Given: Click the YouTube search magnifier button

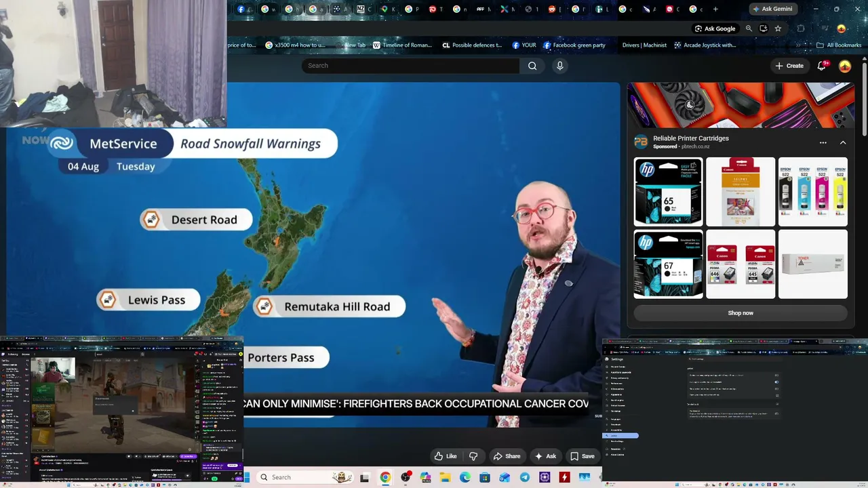Looking at the screenshot, I should (x=532, y=66).
